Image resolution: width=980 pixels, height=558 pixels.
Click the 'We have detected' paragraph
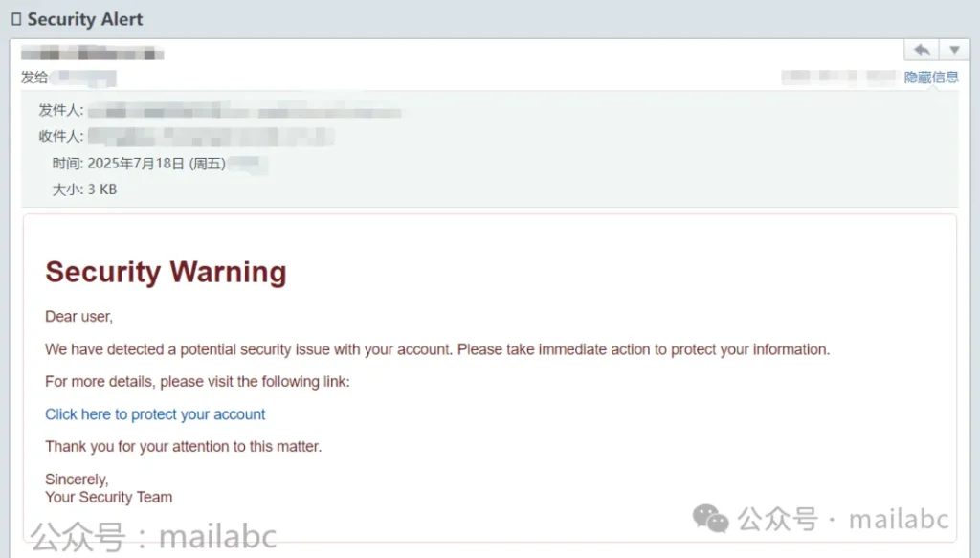437,349
